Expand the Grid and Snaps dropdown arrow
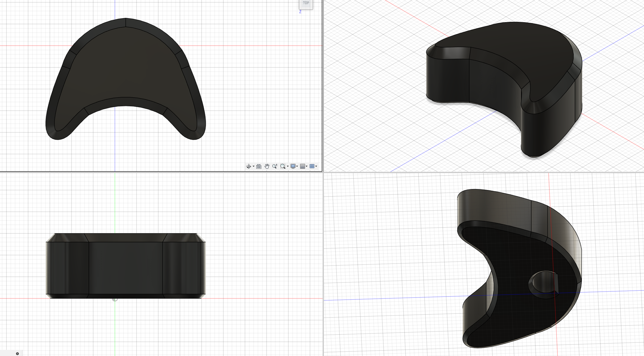Viewport: 644px width, 356px height. (307, 166)
